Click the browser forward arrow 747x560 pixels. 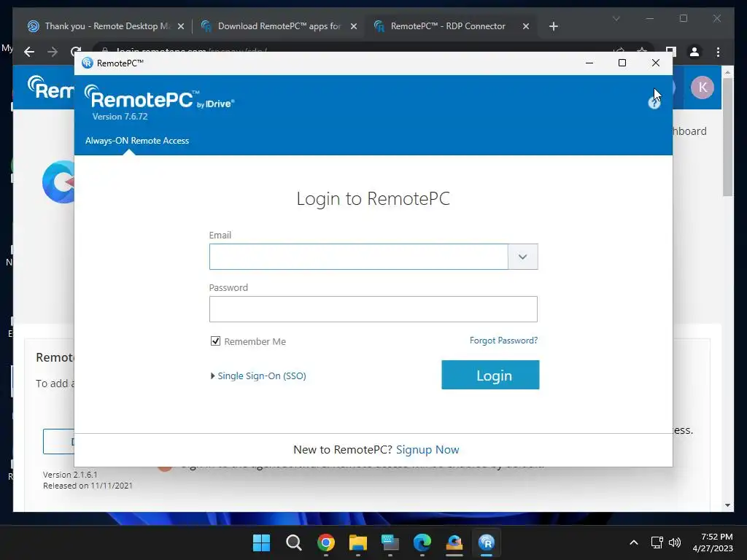53,52
